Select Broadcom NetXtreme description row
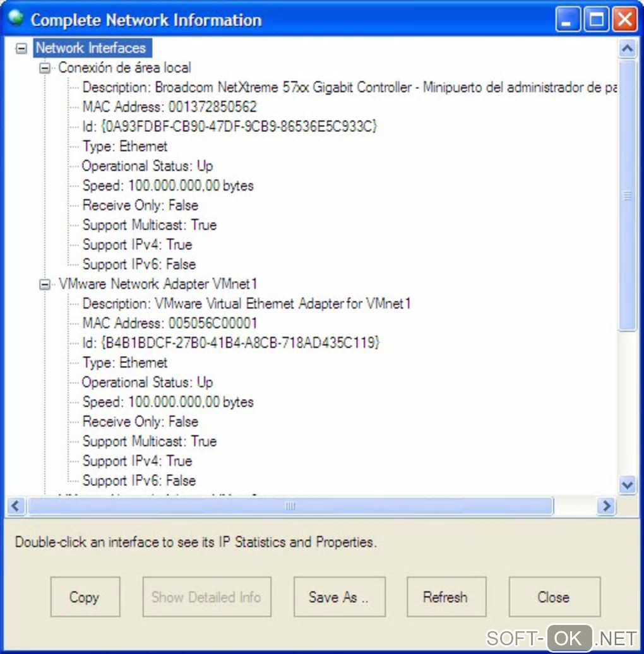Viewport: 644px width, 654px height. pos(350,87)
